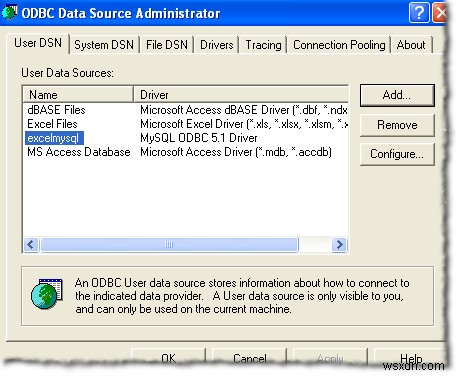Image resolution: width=456 pixels, height=376 pixels.
Task: Go to the Connection Pooling tab
Action: tap(339, 45)
